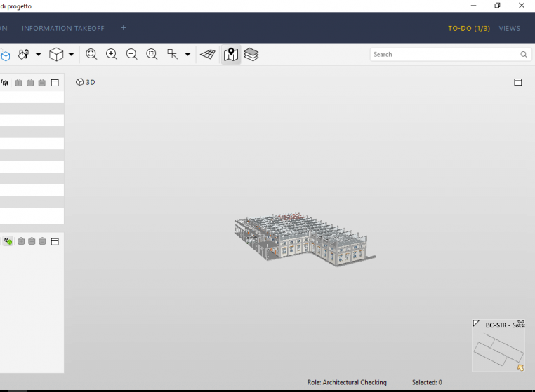Click the Zoom Out magnifier icon

[132, 54]
